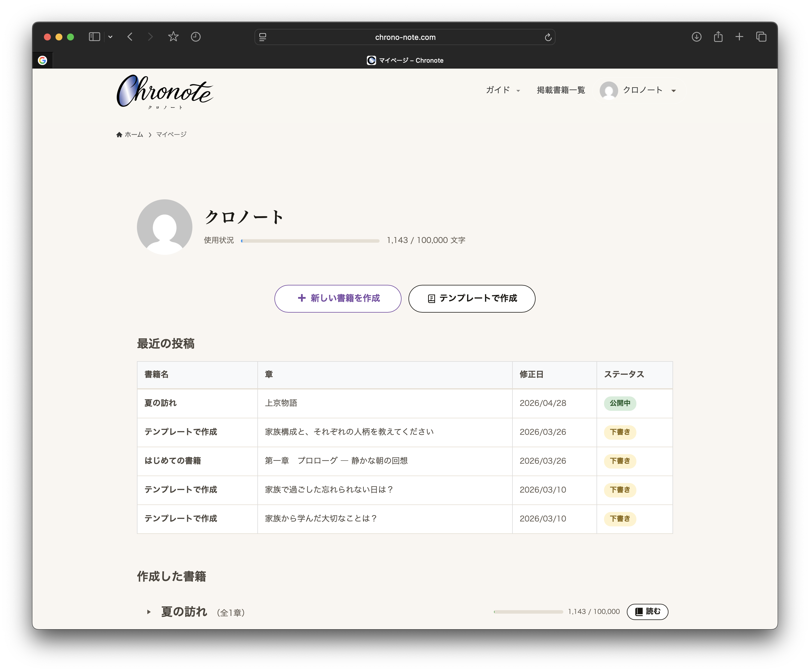Open 掲載書籍一覧 in the header
The width and height of the screenshot is (810, 672).
(561, 90)
